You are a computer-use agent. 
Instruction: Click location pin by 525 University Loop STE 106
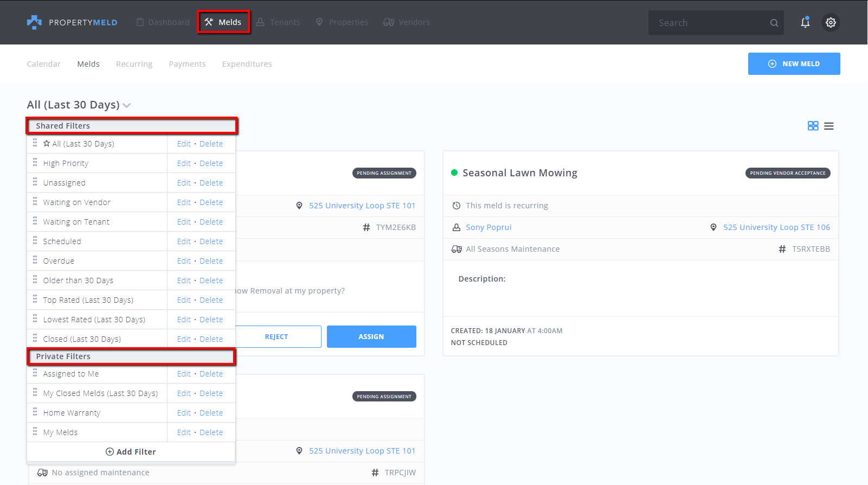coord(713,227)
